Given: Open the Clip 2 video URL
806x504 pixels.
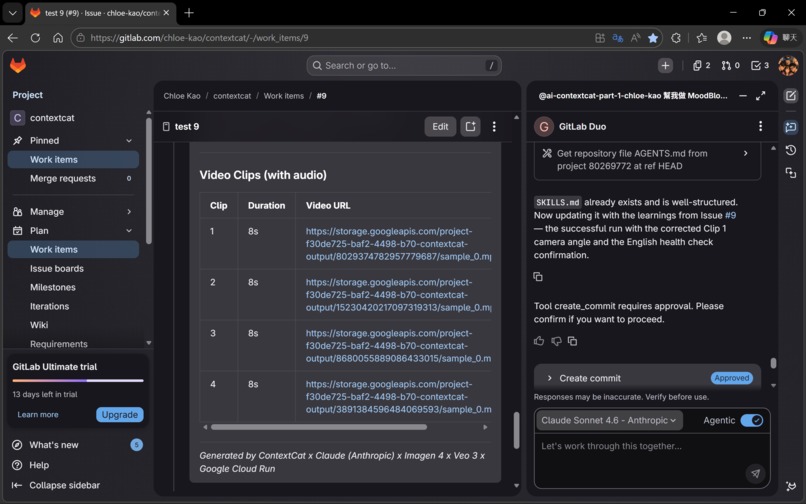Looking at the screenshot, I should (x=398, y=295).
